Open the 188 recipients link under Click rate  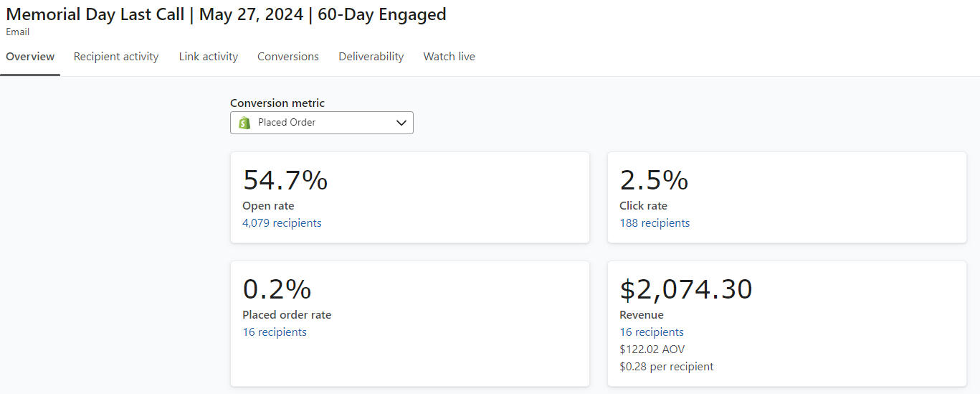tap(655, 223)
